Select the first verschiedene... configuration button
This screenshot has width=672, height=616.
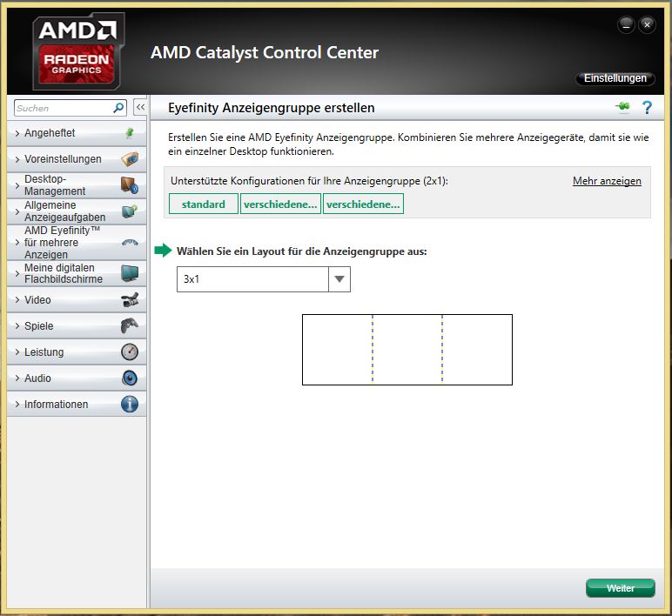(x=280, y=204)
